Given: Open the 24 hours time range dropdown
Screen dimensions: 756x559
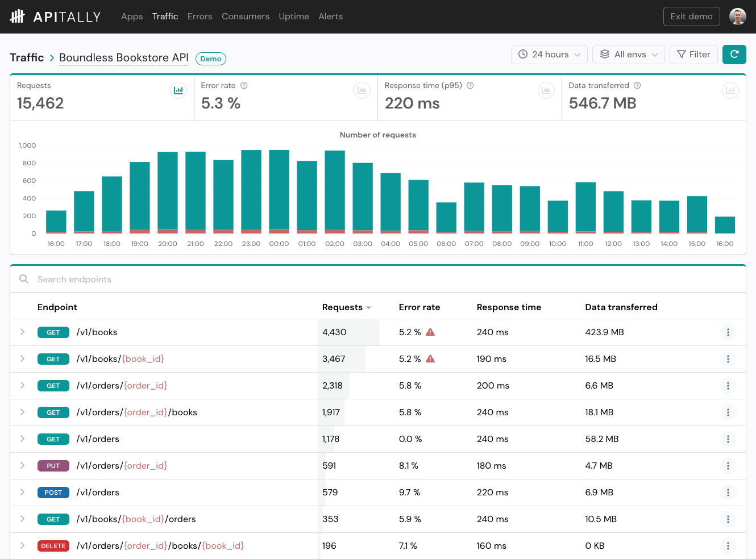Looking at the screenshot, I should tap(549, 54).
